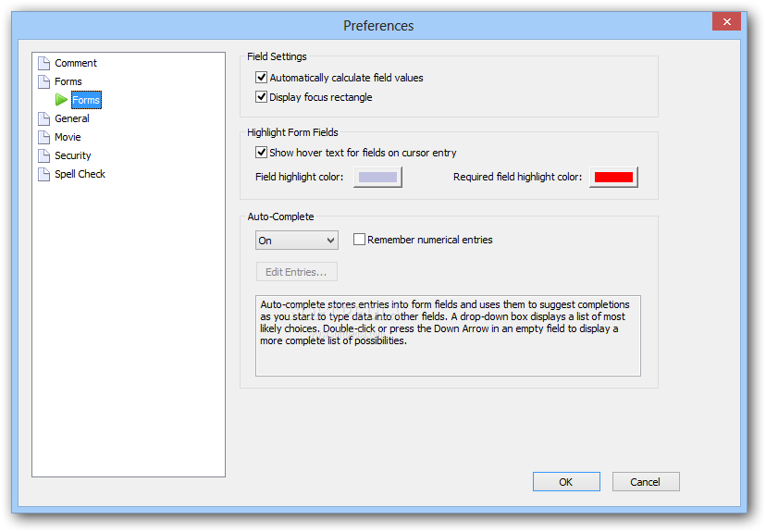Click the green arrow icon beside Forms
The image size is (766, 532).
click(x=62, y=100)
